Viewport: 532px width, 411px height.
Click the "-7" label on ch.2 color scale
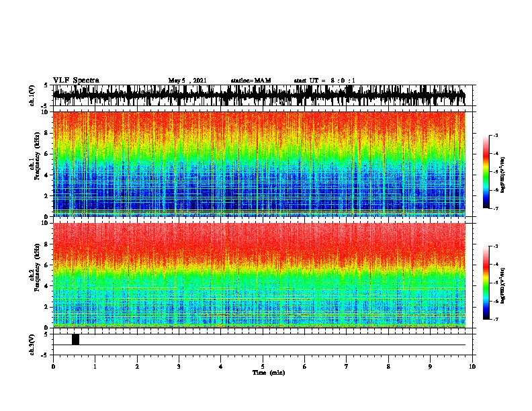click(x=496, y=319)
